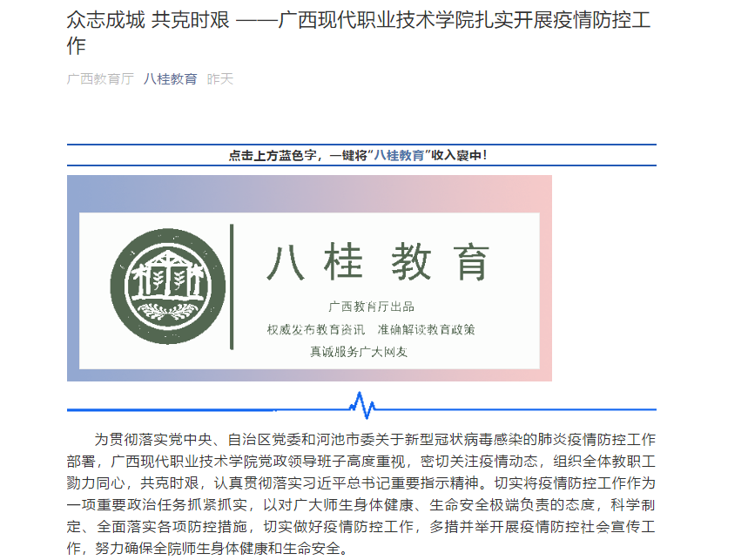Open the 八桂教育 official account link
Viewport: 748px width, 560px height.
[x=172, y=77]
